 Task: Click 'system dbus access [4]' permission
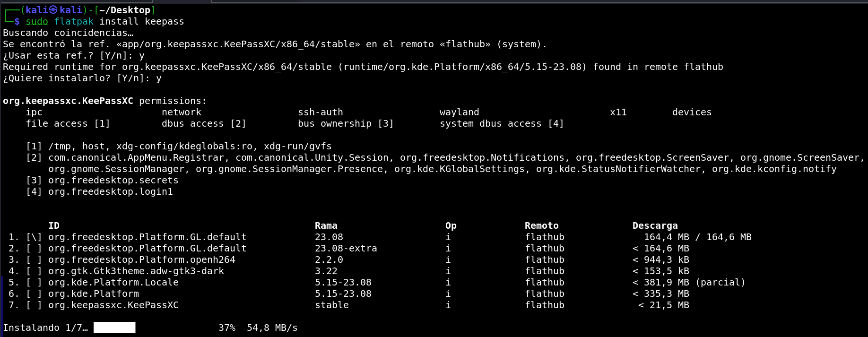[x=502, y=123]
